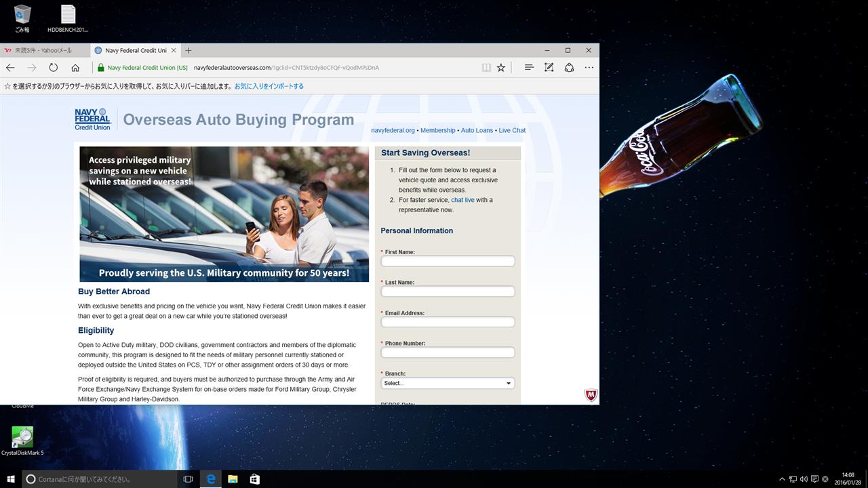Screen dimensions: 868x488
Task: Open a new tab with plus button
Action: click(x=189, y=50)
